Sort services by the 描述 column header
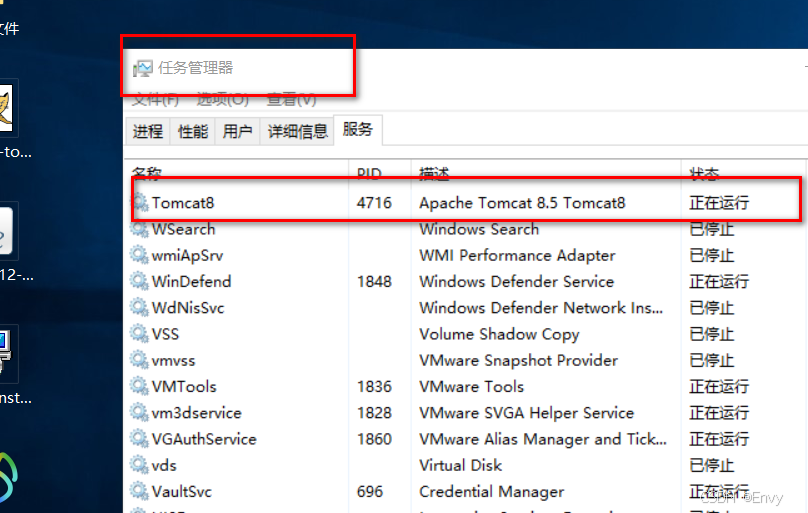 [x=434, y=174]
